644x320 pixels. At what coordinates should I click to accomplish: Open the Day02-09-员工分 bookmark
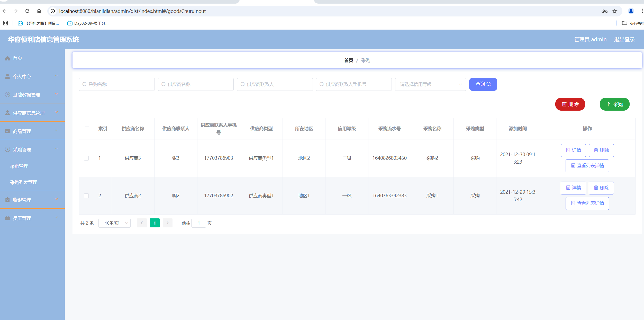[x=88, y=23]
